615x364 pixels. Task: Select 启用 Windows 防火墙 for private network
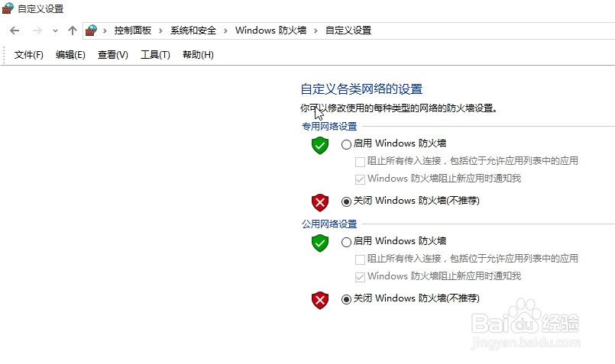[x=346, y=144]
